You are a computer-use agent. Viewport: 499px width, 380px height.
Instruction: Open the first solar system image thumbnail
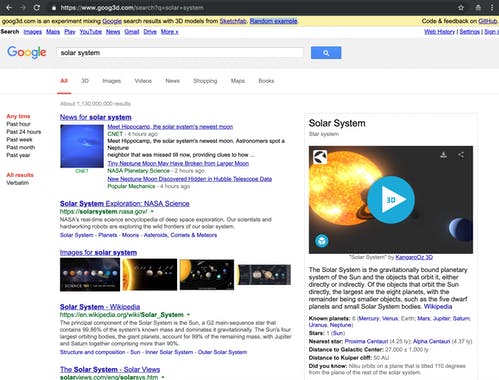90,275
